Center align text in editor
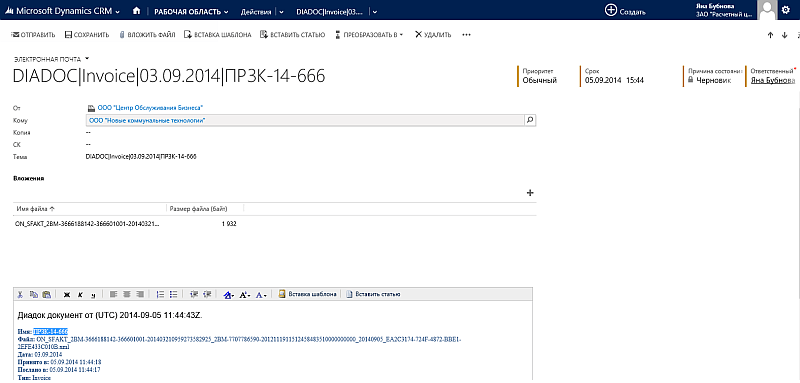The image size is (800, 383). 127,294
